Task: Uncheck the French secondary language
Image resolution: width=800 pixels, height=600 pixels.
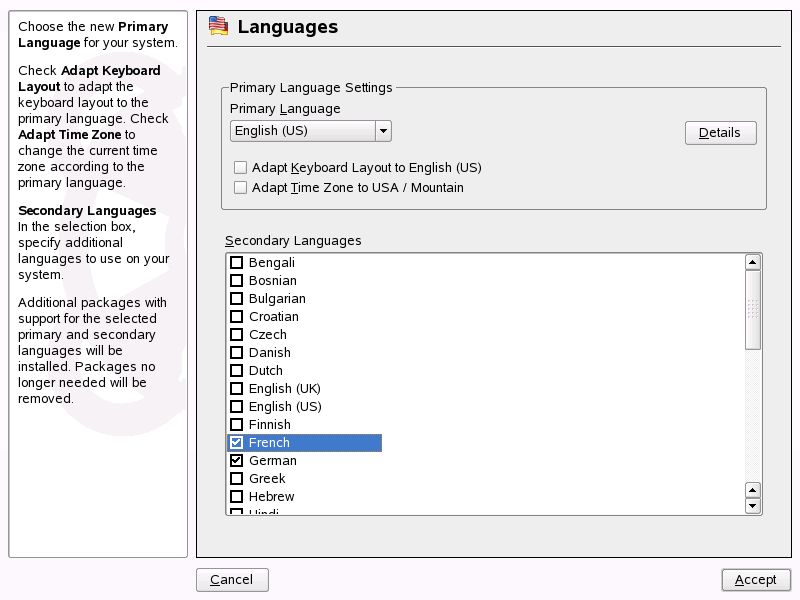Action: 237,443
